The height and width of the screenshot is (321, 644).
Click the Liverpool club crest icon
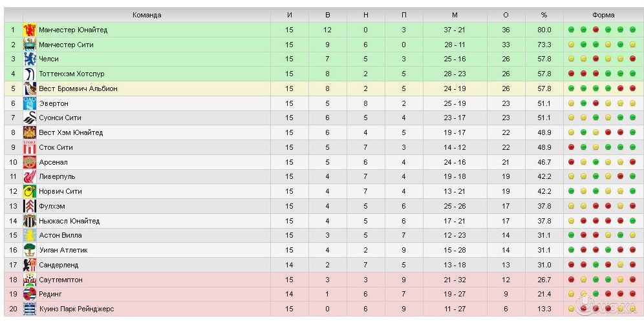(x=29, y=176)
